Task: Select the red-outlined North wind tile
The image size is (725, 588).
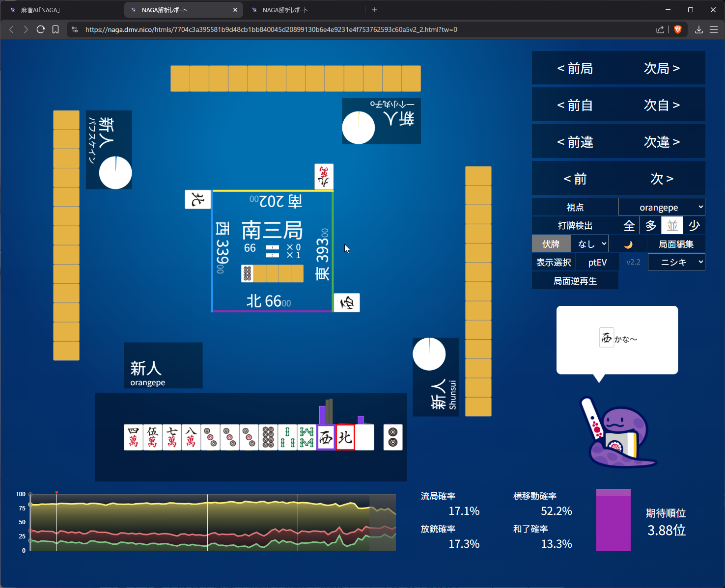Action: pyautogui.click(x=345, y=437)
